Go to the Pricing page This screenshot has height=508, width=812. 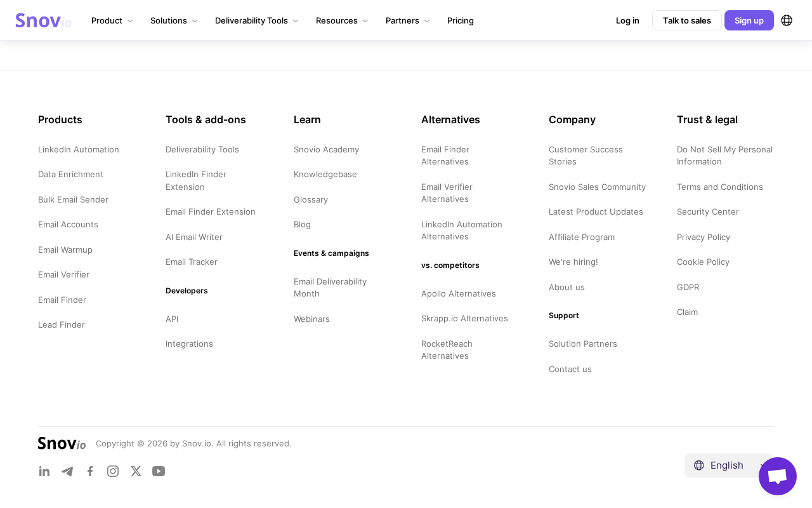pyautogui.click(x=461, y=20)
